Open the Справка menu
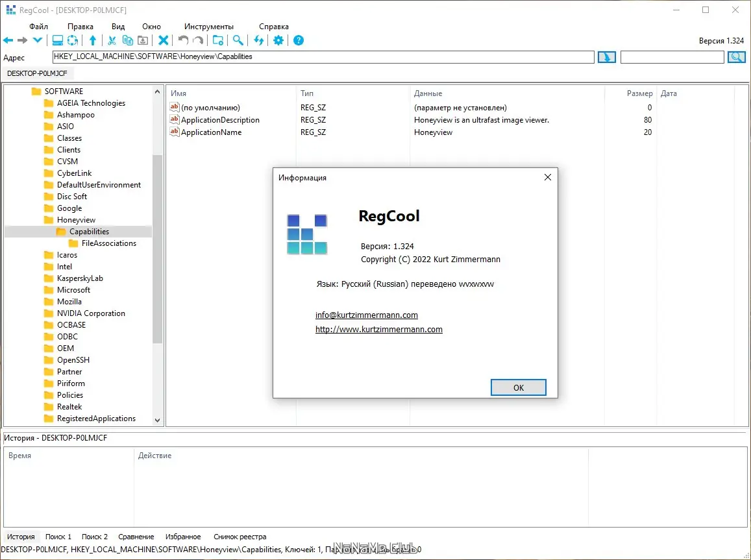The height and width of the screenshot is (560, 751). pos(273,27)
